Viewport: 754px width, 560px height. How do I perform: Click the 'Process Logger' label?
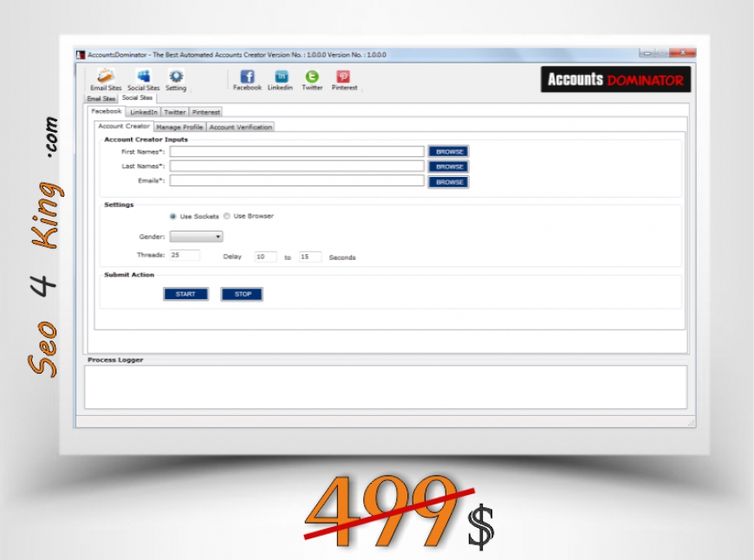click(115, 360)
